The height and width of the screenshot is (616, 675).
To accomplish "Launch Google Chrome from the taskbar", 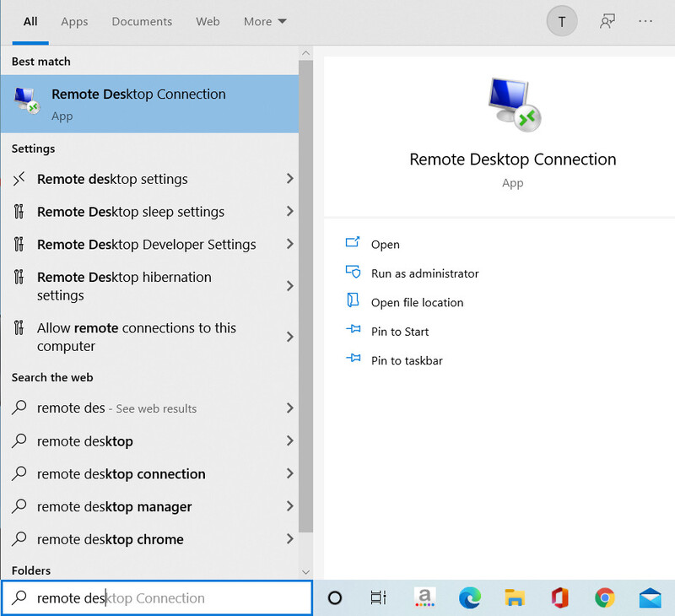I will point(605,598).
